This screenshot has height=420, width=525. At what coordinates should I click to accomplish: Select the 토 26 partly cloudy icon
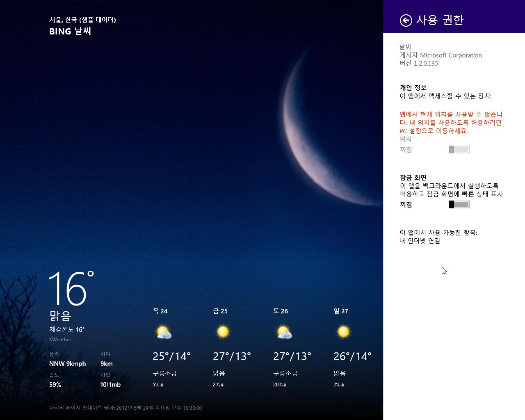click(284, 332)
